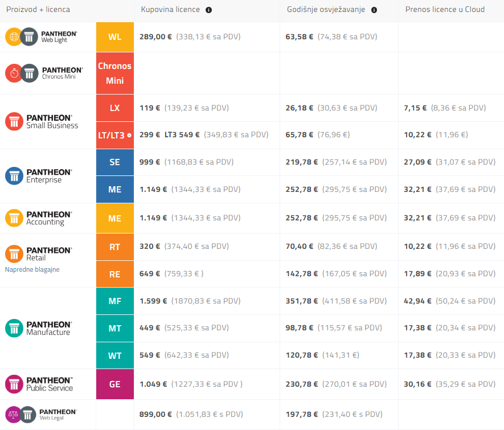Viewport: 504px width, 430px height.
Task: Click the Pantheon Accounting yellow logo icon
Action: [x=14, y=218]
